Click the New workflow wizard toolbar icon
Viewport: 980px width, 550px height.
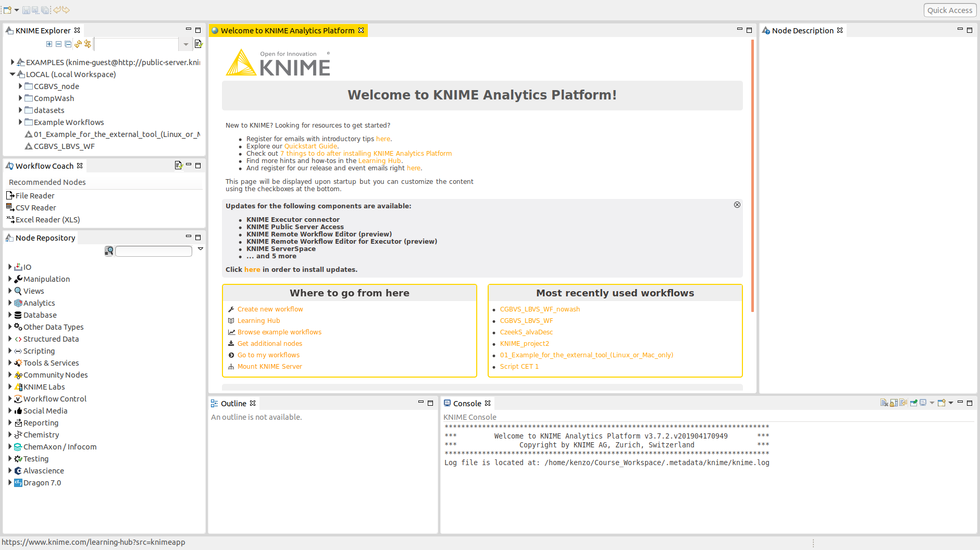pos(7,10)
